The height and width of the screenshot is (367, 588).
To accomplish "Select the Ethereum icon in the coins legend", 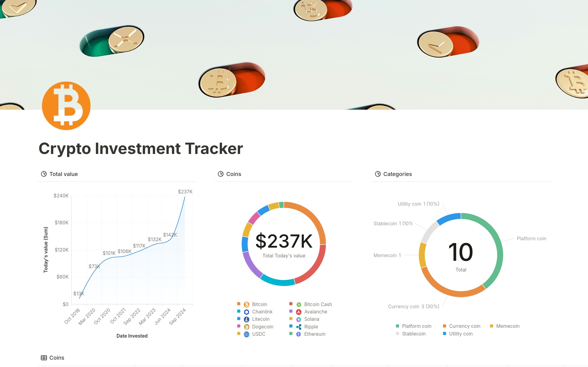I will (299, 334).
